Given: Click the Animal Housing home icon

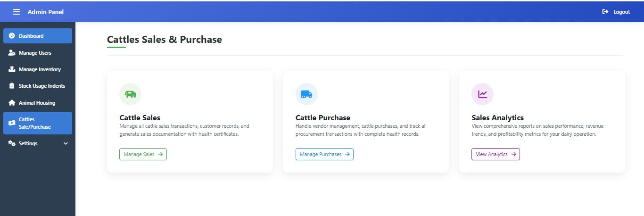Looking at the screenshot, I should (12, 103).
